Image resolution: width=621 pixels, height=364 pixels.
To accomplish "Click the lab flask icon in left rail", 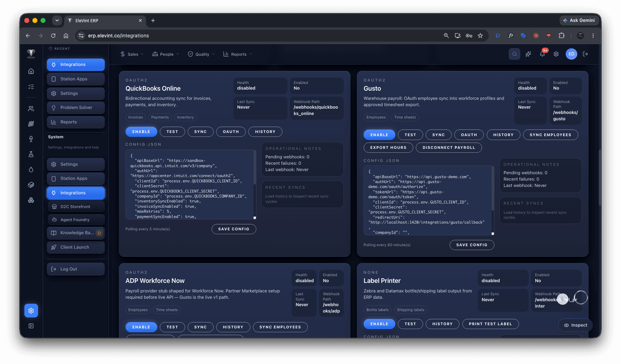I will 31,154.
